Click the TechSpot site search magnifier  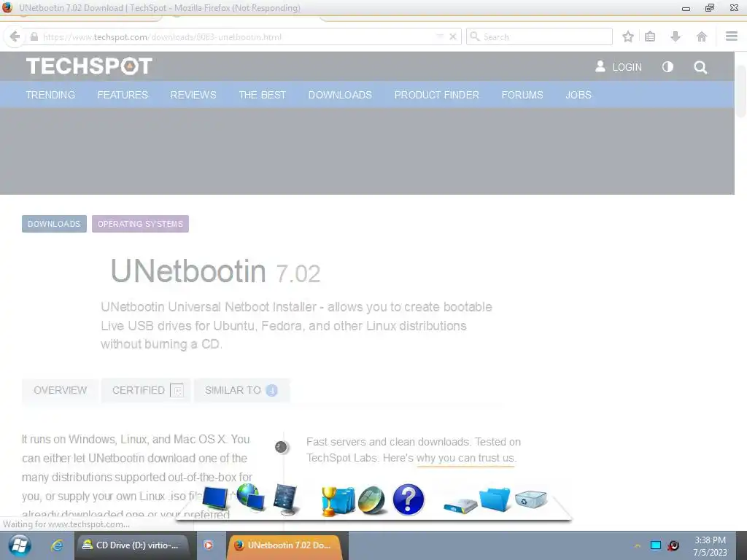(x=700, y=67)
